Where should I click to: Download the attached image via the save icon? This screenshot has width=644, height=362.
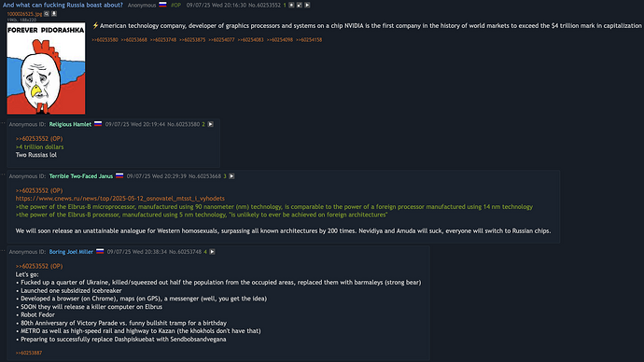pos(54,14)
